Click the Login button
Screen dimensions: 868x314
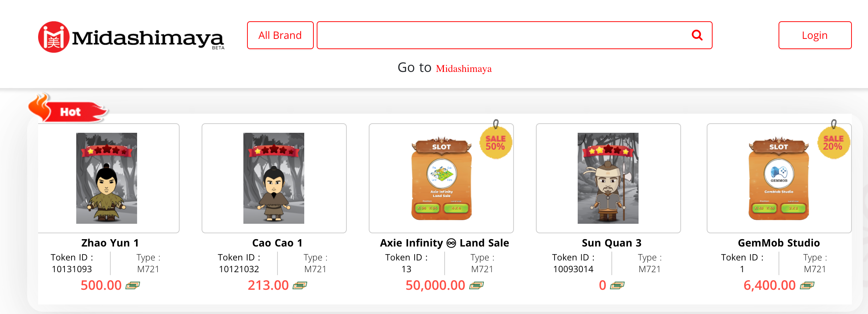point(815,35)
